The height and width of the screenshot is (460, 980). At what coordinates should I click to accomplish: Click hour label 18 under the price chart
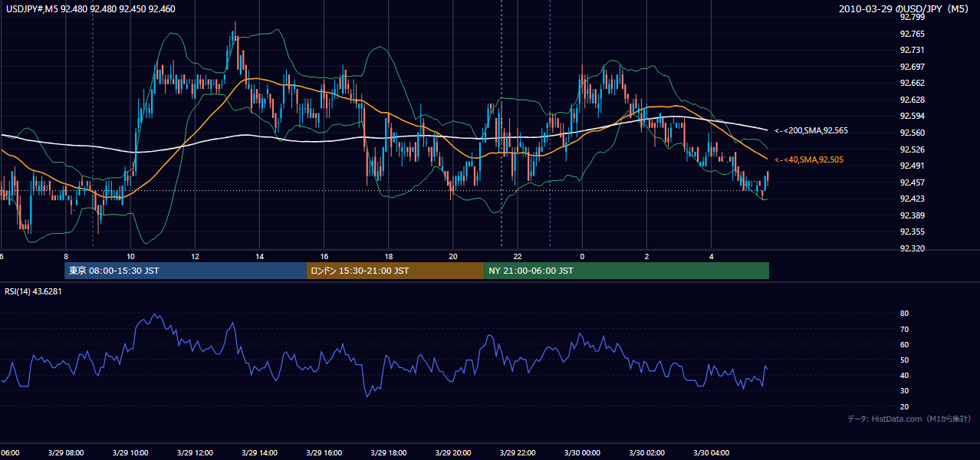pos(388,256)
